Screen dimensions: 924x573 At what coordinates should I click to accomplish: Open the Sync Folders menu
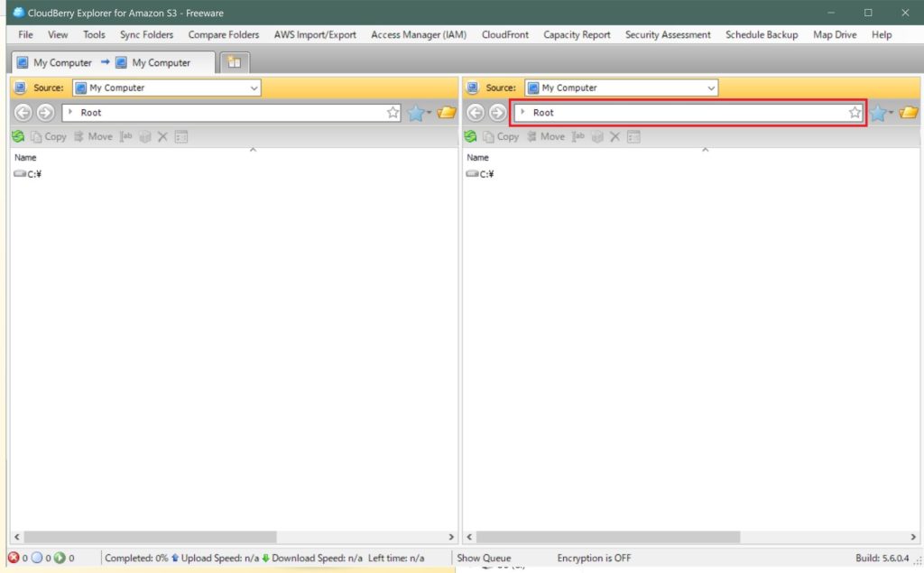coord(147,35)
